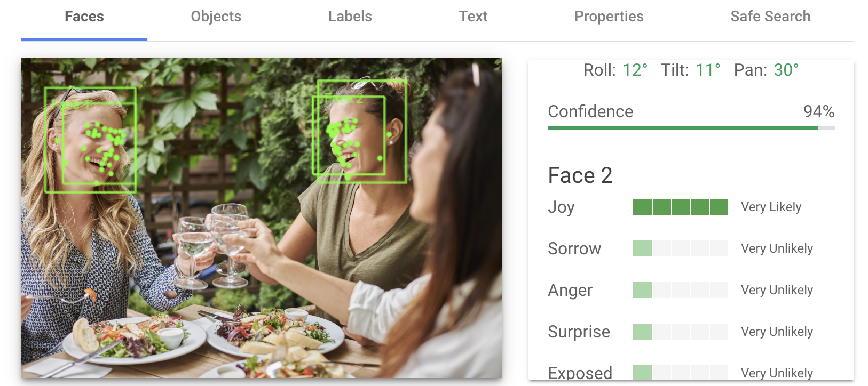
Task: Click the Joy Very Likely label
Action: 771,207
